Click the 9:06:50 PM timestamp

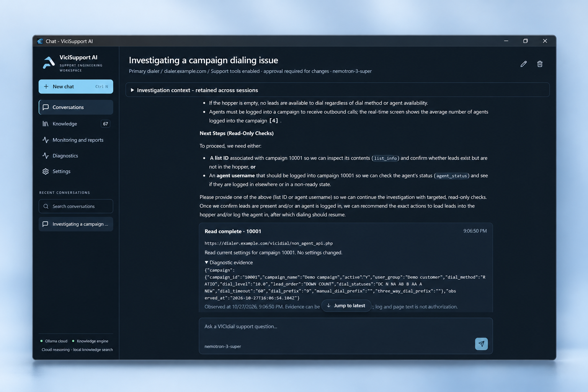[x=475, y=231]
